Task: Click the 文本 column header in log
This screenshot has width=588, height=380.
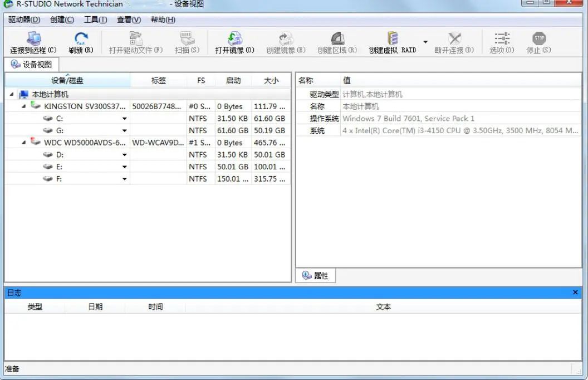Action: click(383, 307)
